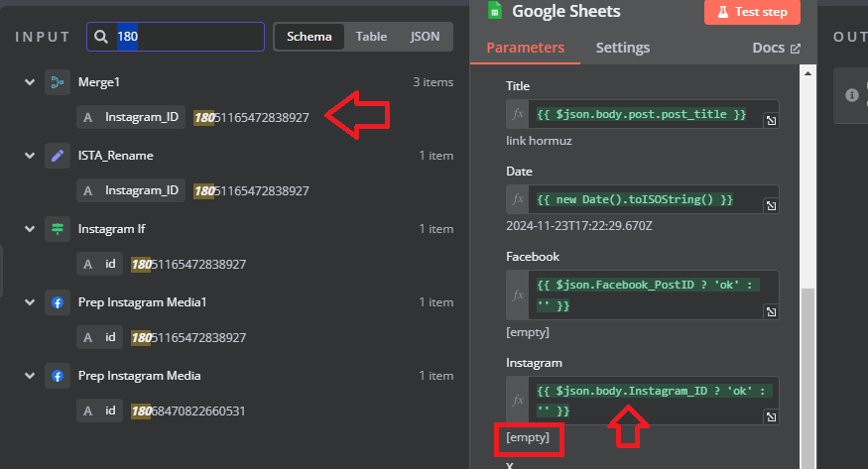
Task: Click the Prep Instagram Media Facebook icon
Action: 58,376
